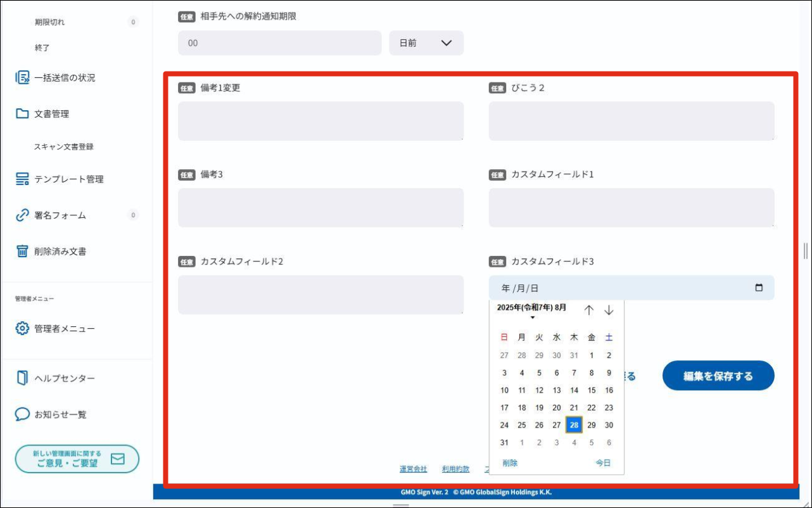Select スキャン文書登録 in the sidebar
This screenshot has height=508, width=812.
pyautogui.click(x=63, y=146)
